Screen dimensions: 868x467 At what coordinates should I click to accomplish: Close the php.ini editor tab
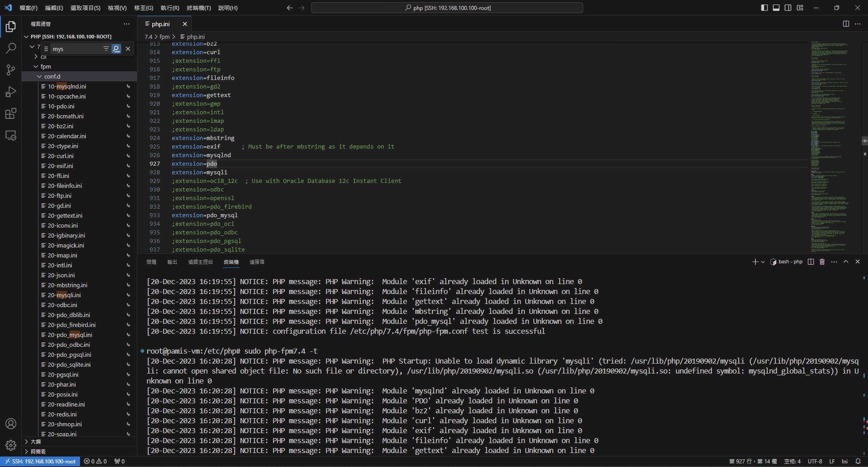point(184,24)
